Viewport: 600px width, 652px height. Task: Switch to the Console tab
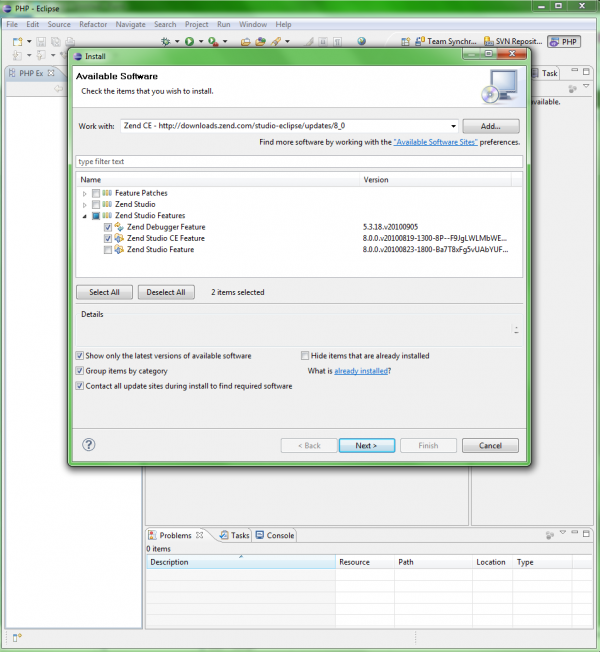click(275, 535)
